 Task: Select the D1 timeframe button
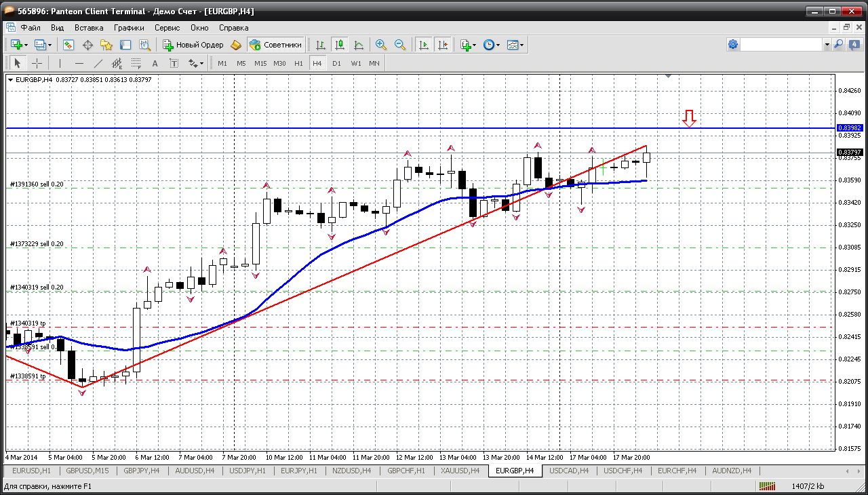pyautogui.click(x=336, y=63)
